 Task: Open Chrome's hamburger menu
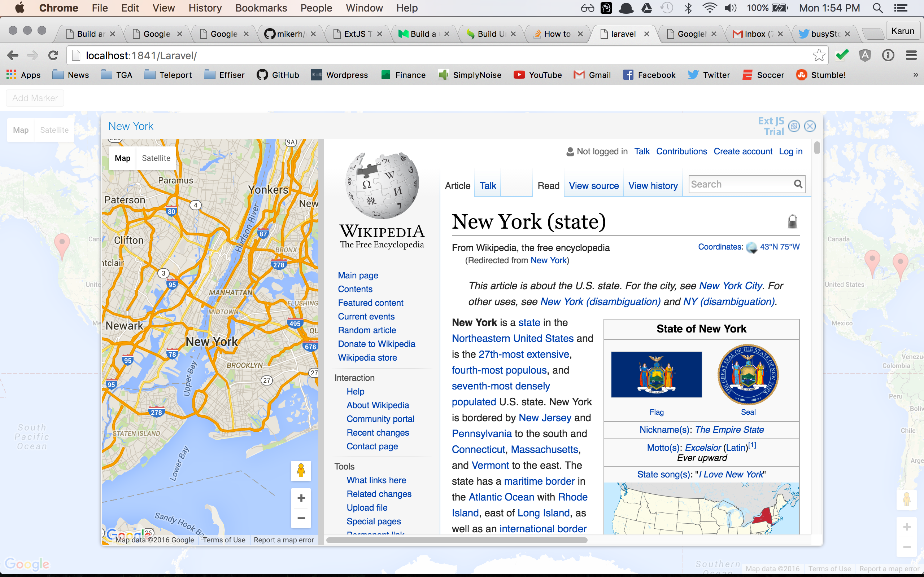tap(911, 55)
